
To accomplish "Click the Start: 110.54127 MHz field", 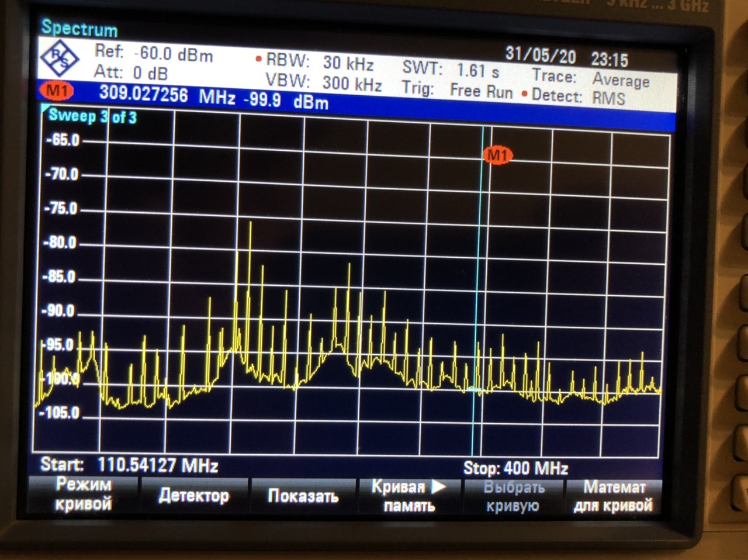I will (129, 465).
